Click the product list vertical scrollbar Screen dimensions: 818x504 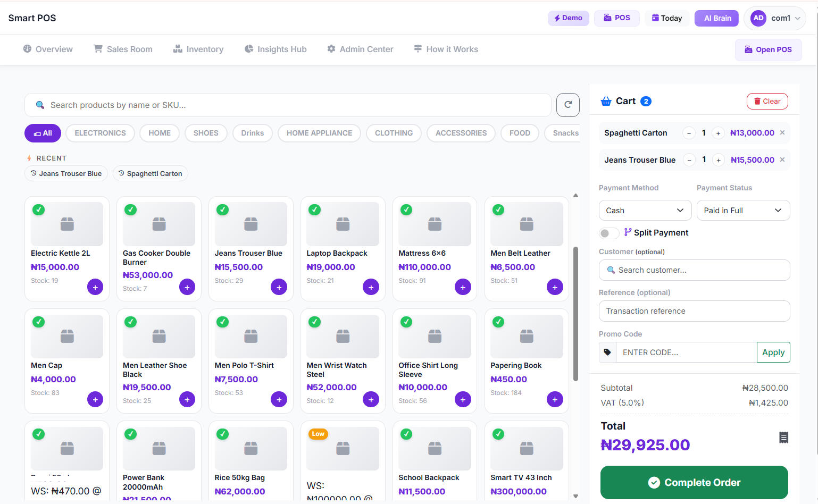click(x=575, y=314)
